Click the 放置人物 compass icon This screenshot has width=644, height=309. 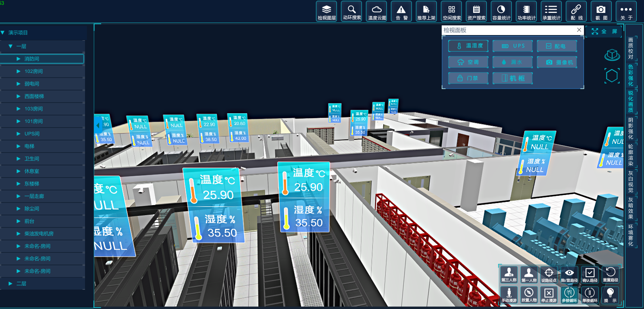coord(529,294)
